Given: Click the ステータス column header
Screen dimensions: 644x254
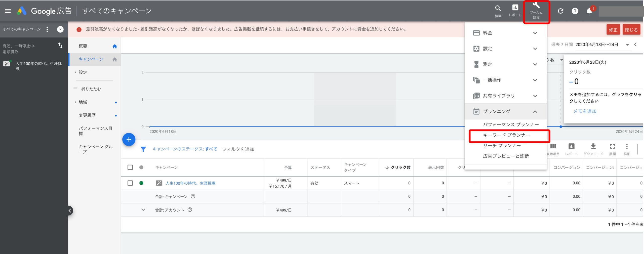Looking at the screenshot, I should pos(320,167).
